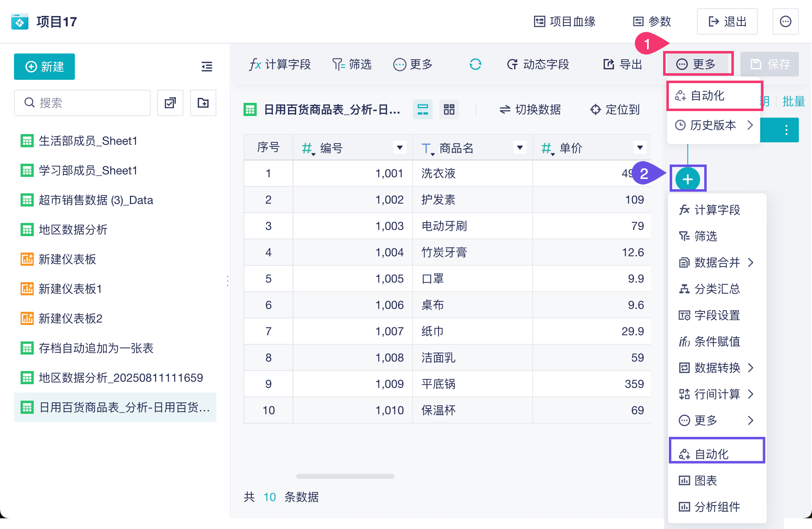
Task: Click the multi-select checkbox icon near search
Action: (x=170, y=103)
